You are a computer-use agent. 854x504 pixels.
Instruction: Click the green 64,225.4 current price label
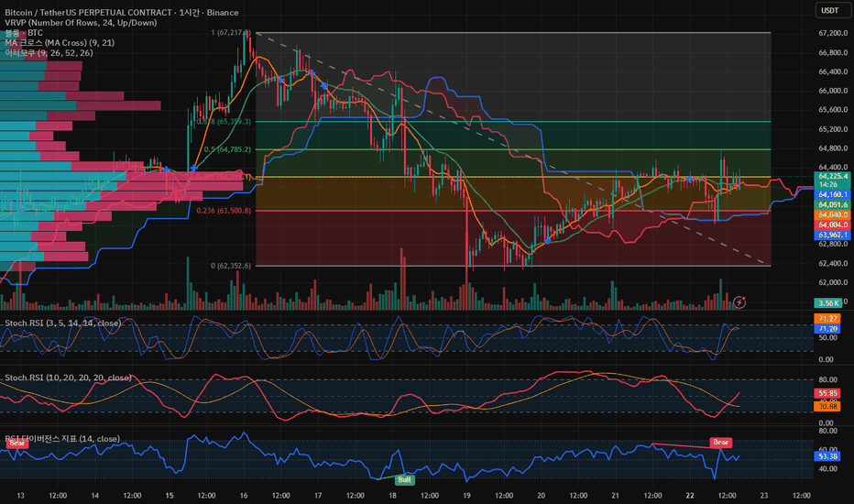[x=832, y=176]
